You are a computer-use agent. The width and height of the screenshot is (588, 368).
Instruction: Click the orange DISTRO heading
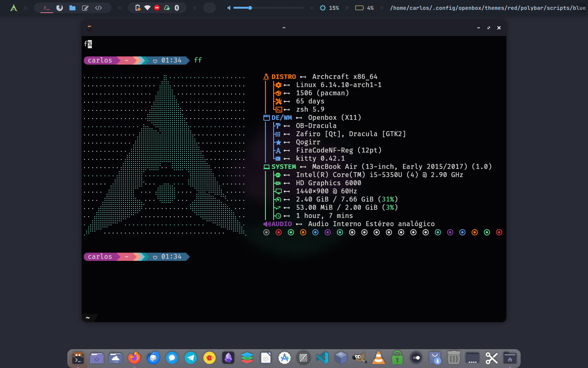tap(284, 76)
